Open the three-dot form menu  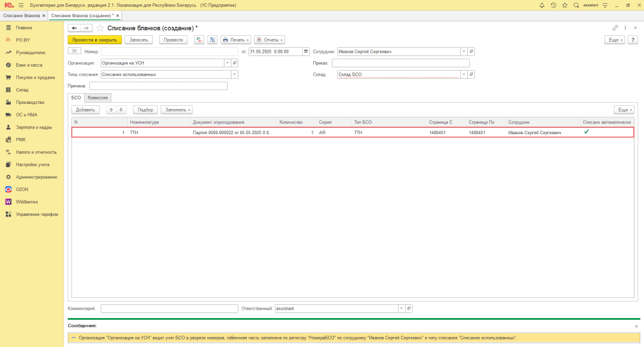625,28
